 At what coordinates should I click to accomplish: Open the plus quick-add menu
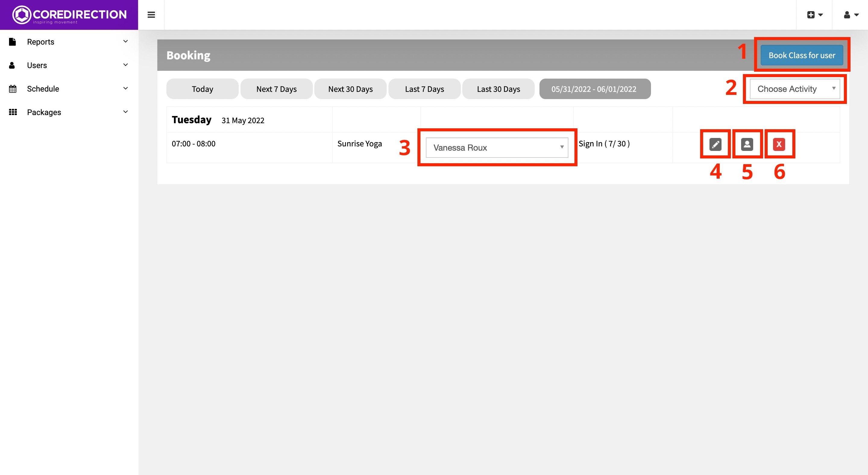click(815, 15)
